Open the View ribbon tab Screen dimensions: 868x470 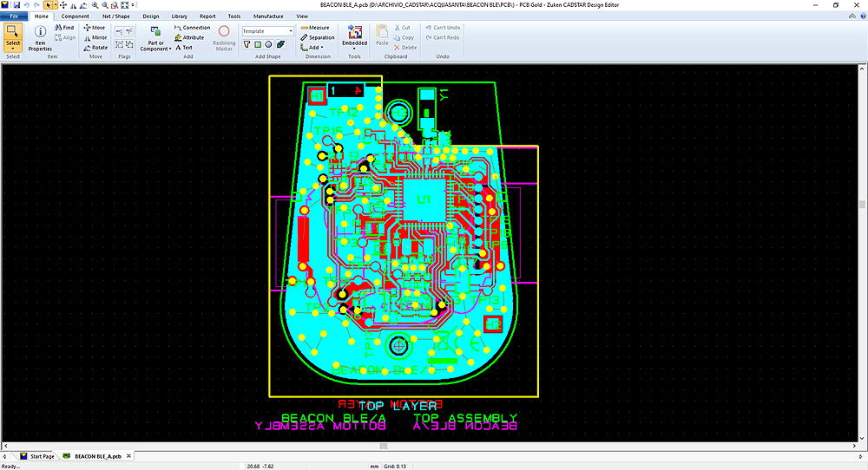tap(302, 16)
